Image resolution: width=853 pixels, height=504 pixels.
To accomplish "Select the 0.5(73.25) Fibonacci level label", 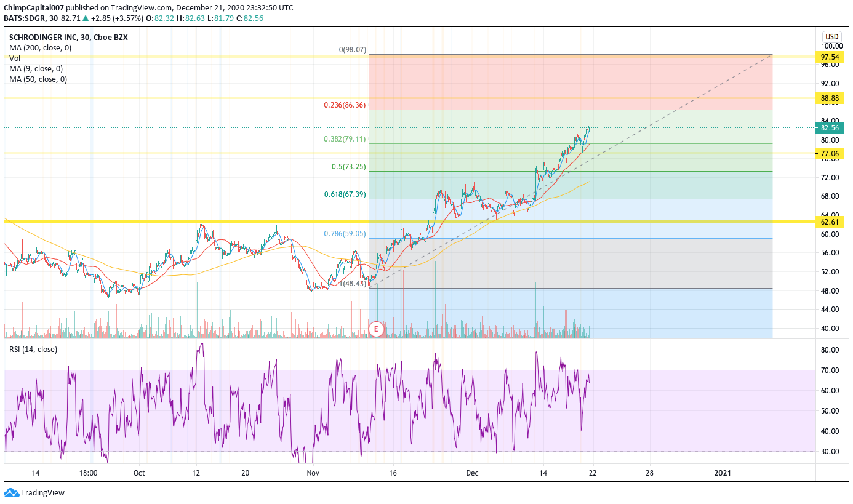I will point(349,167).
